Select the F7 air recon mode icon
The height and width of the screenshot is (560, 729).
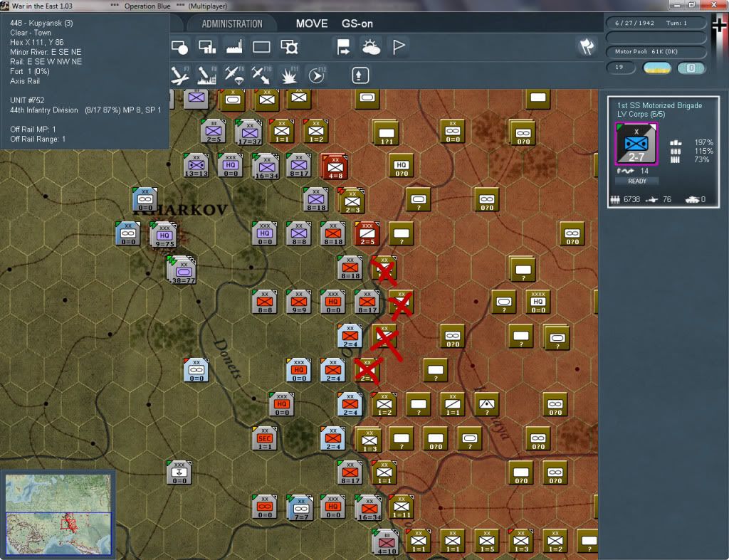pyautogui.click(x=180, y=75)
